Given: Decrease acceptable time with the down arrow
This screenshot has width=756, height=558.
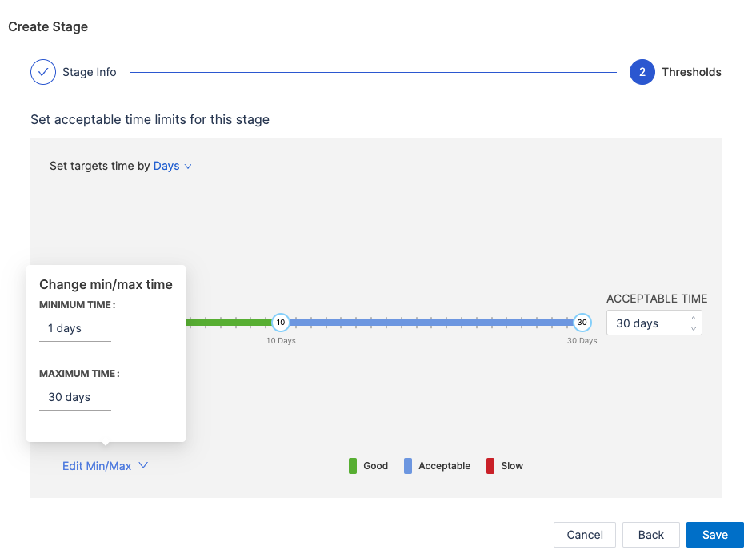Looking at the screenshot, I should (694, 329).
